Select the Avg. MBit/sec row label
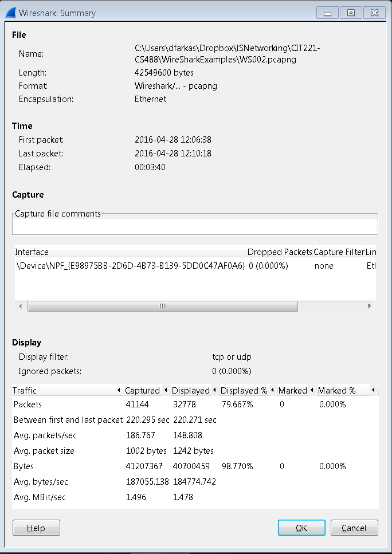Image resolution: width=392 pixels, height=554 pixels. 40,497
